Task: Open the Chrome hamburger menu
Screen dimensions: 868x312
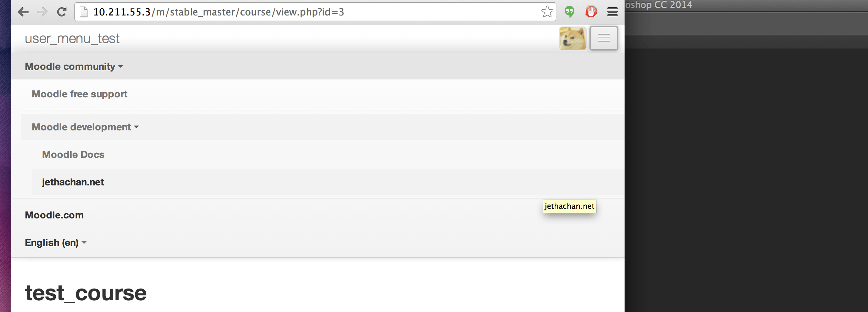Action: (x=612, y=12)
